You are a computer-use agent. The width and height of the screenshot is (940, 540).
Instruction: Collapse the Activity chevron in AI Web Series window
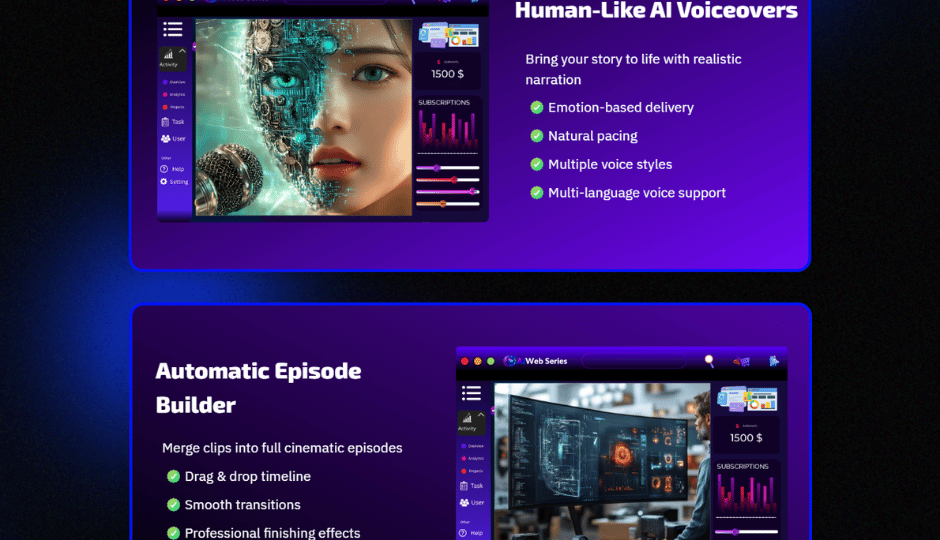481,415
